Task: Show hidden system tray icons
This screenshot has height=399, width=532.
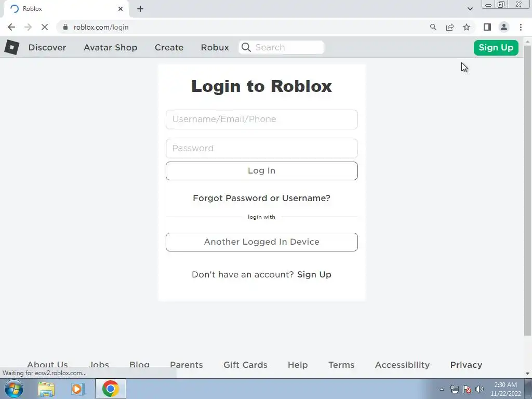Action: (x=442, y=389)
